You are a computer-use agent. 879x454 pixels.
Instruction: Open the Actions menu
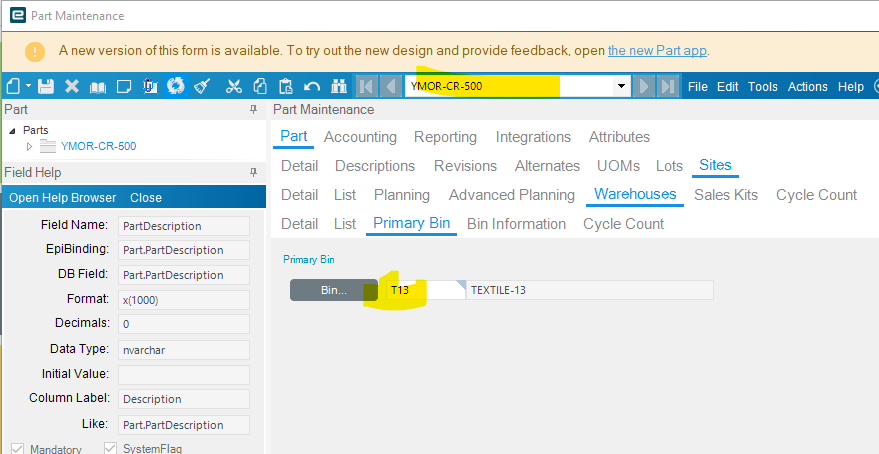point(807,87)
